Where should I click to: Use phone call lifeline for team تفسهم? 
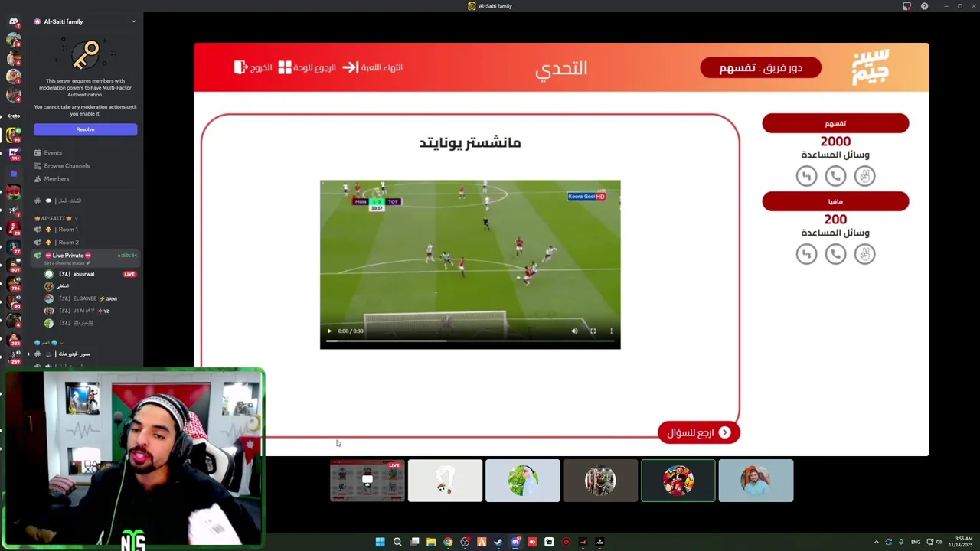click(835, 176)
